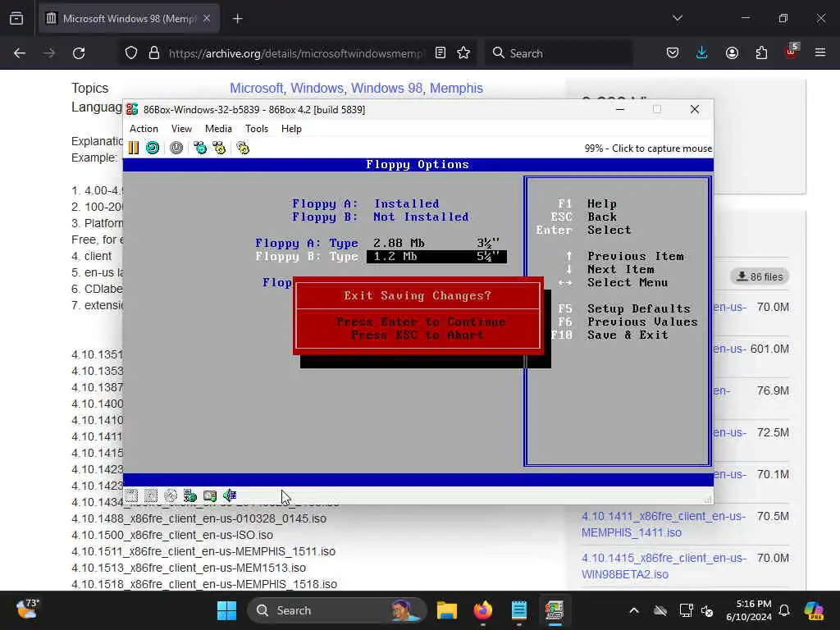Pause emulation with the 86Box pause icon
The width and height of the screenshot is (840, 630).
[134, 148]
